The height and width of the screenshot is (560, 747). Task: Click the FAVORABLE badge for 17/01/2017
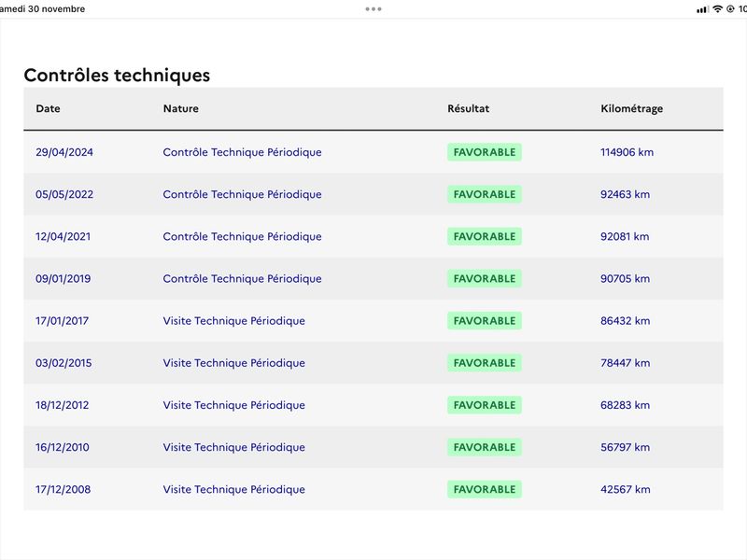coord(484,321)
